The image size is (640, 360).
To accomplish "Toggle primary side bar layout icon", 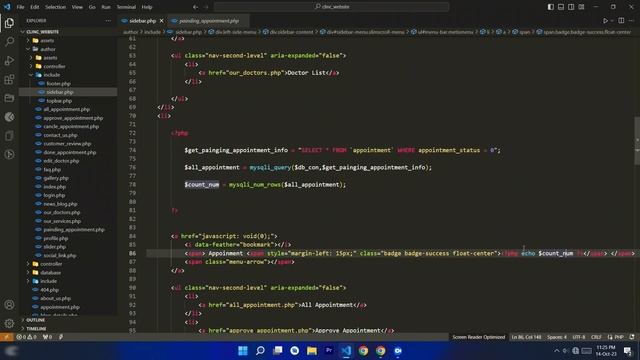I will 551,7.
